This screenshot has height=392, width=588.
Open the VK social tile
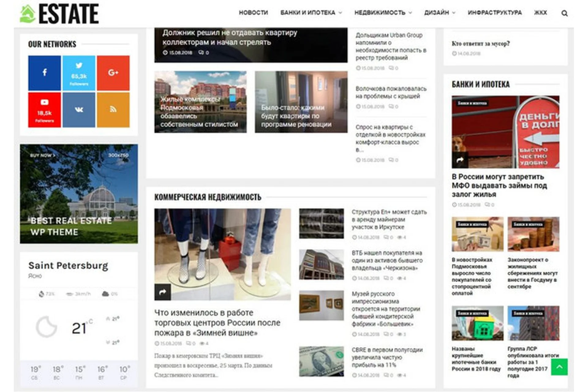click(79, 110)
